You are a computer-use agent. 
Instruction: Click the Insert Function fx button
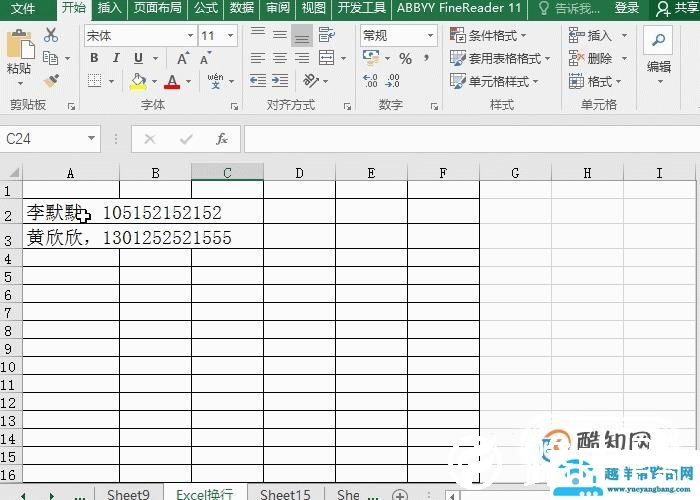[x=222, y=139]
